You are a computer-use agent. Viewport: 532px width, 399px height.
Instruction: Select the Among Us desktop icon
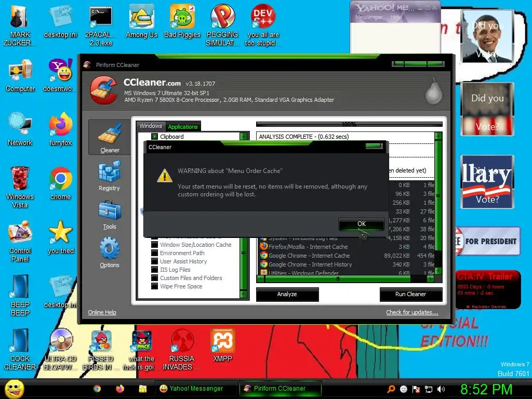141,21
